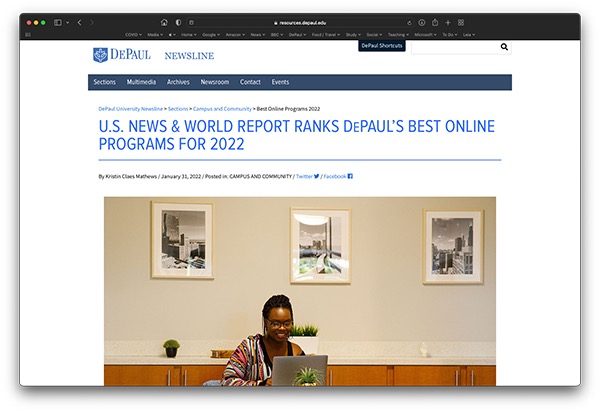The height and width of the screenshot is (412, 600).
Task: Follow DePaul University Newsline breadcrumb
Action: (130, 109)
